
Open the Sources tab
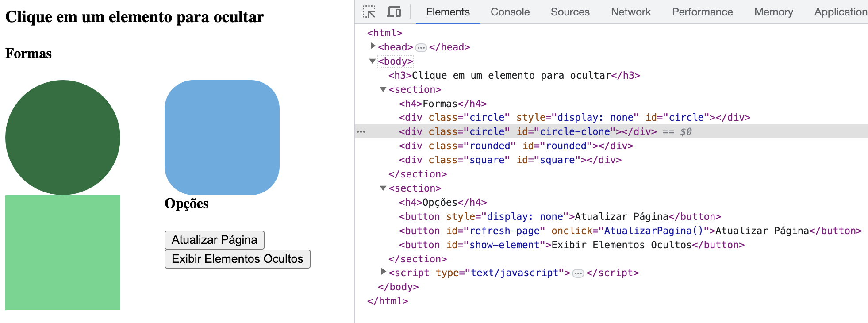pyautogui.click(x=570, y=12)
